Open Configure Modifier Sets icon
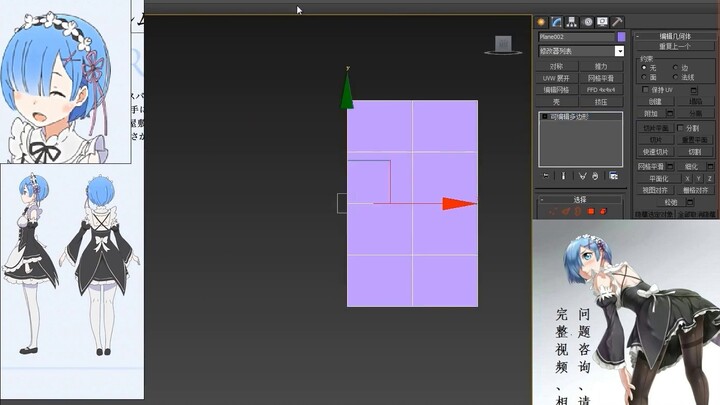This screenshot has height=405, width=720. [613, 175]
